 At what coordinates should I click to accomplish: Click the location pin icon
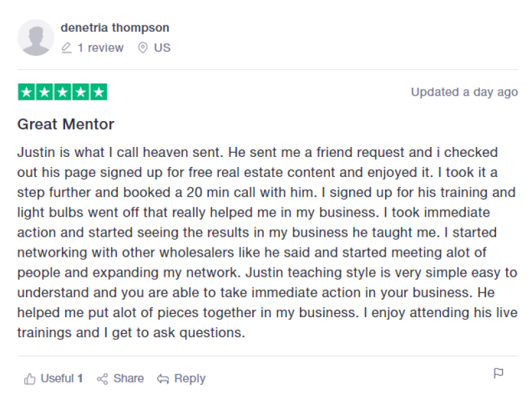[142, 48]
